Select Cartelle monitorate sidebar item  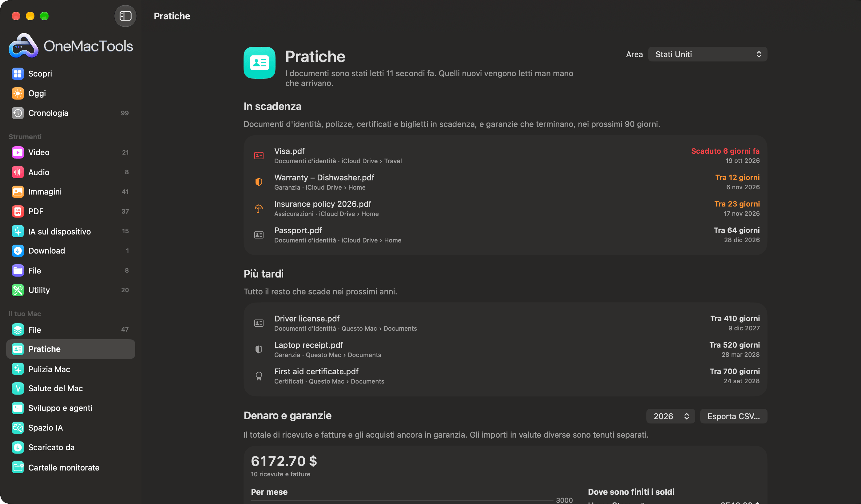[71, 467]
